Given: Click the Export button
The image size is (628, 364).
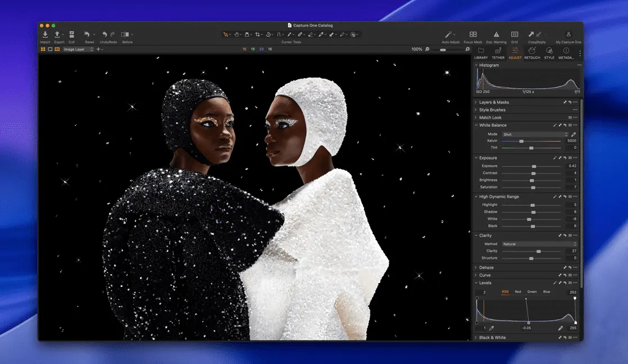Looking at the screenshot, I should click(x=58, y=35).
